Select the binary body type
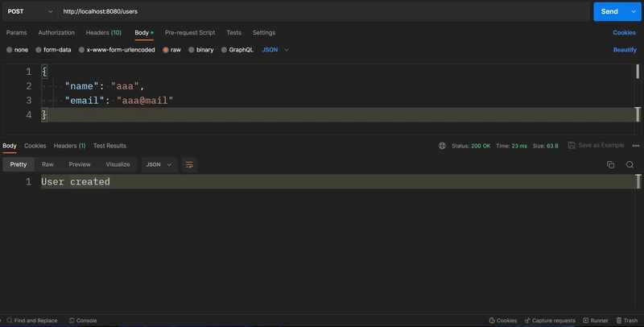644x327 pixels. [200, 50]
